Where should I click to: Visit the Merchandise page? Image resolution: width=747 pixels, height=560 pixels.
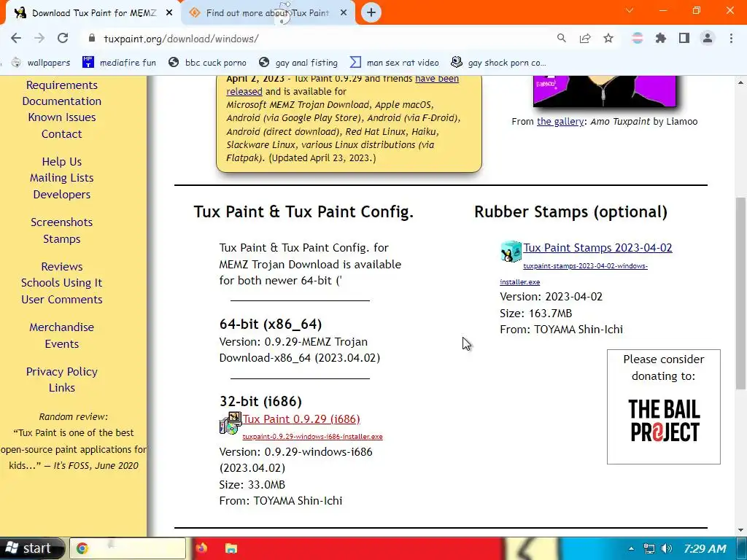click(x=62, y=327)
